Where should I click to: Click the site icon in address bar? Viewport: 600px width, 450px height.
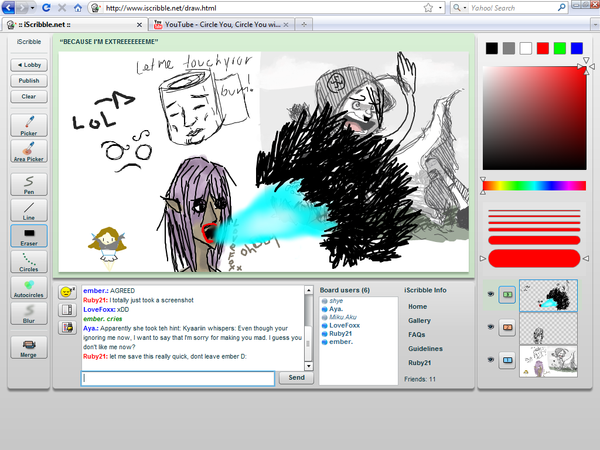coord(95,8)
